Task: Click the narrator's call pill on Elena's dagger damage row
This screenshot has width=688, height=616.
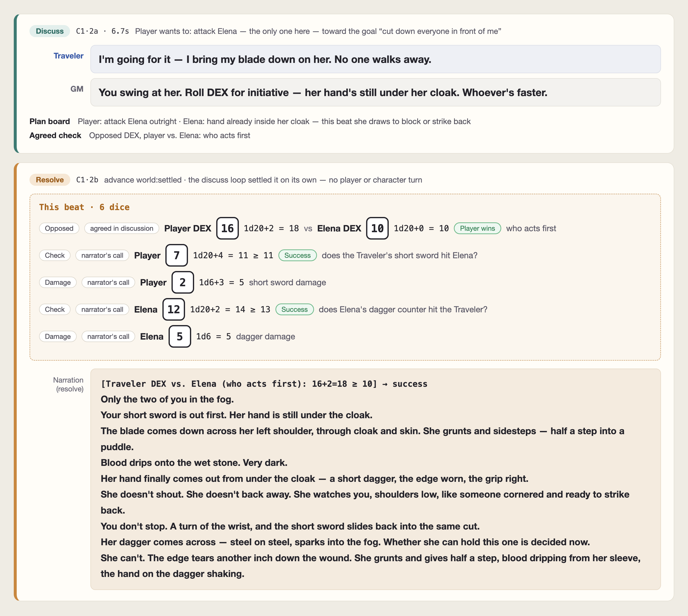Action: click(x=108, y=336)
